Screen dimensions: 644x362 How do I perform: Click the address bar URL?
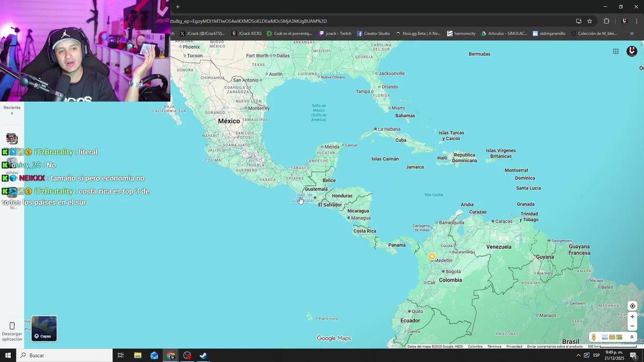click(x=249, y=21)
